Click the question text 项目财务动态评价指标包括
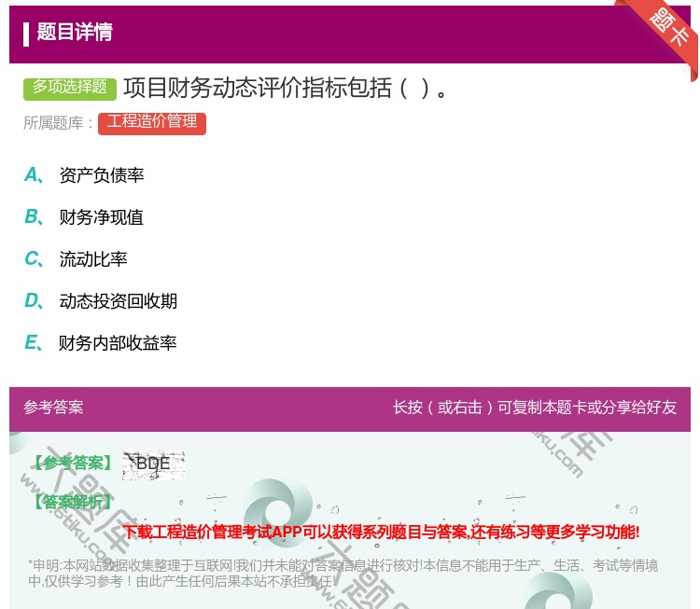 point(285,89)
